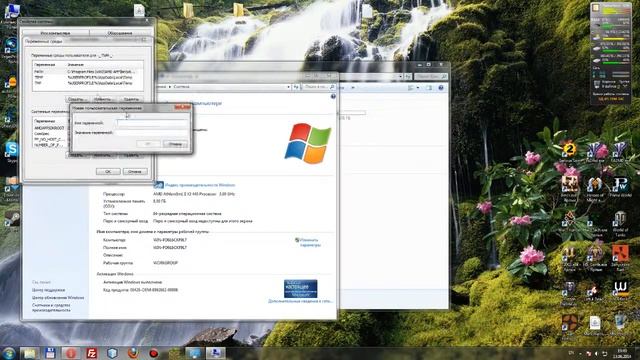Open address history dropdown in the back Explorer window
640x360 pixels.
click(400, 76)
